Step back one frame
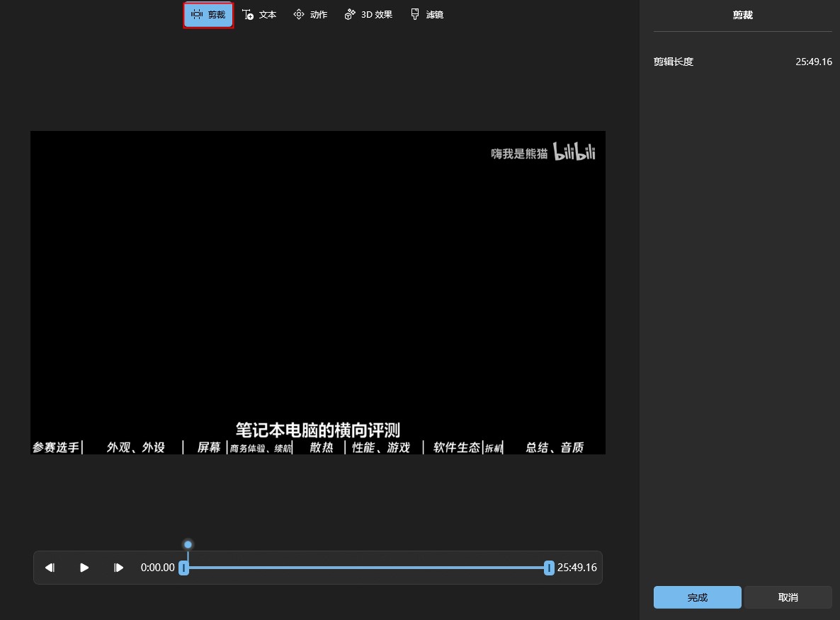840x620 pixels. pyautogui.click(x=50, y=568)
